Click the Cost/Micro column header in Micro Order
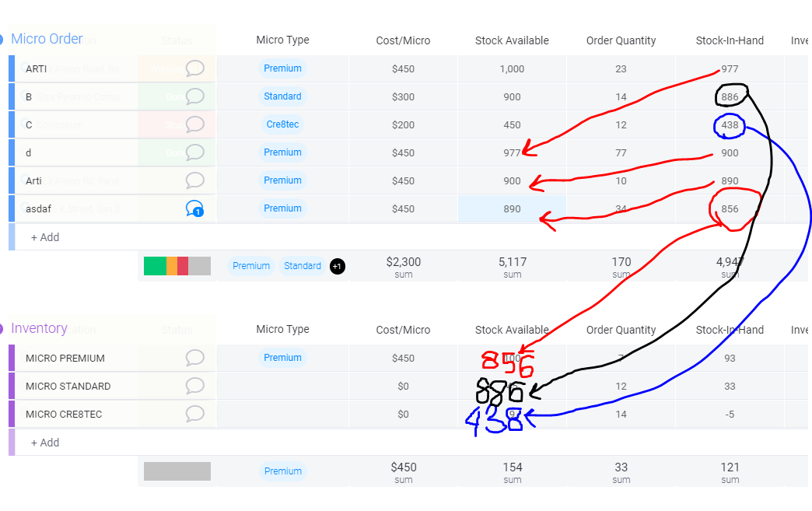Image resolution: width=812 pixels, height=511 pixels. [403, 40]
